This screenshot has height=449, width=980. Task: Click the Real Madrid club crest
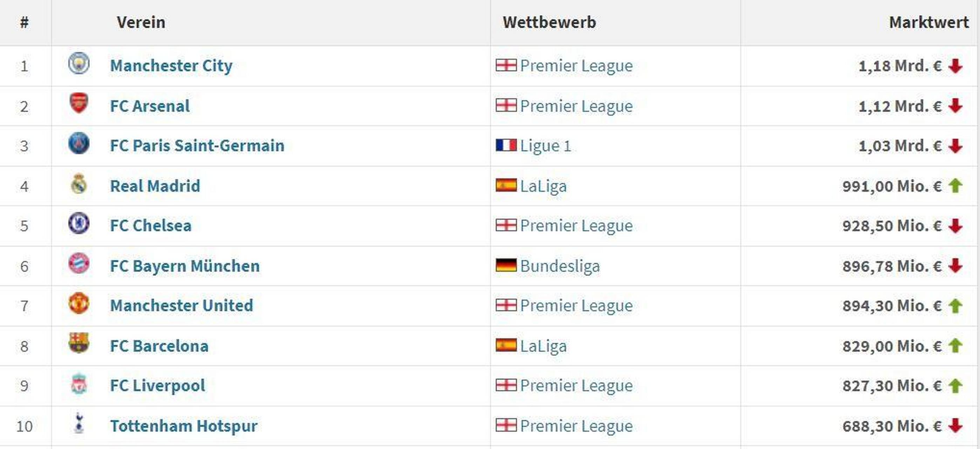click(x=79, y=183)
